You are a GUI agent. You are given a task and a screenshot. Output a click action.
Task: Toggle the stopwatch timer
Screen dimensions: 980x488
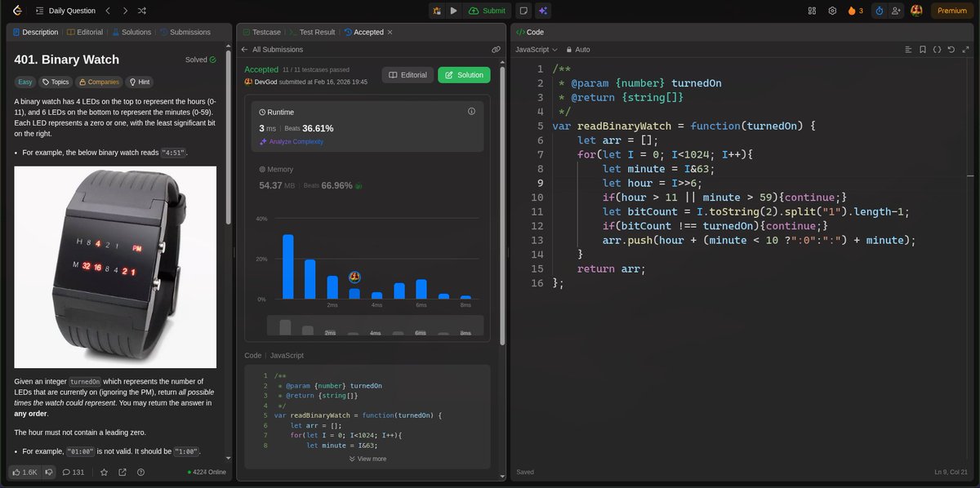click(879, 11)
